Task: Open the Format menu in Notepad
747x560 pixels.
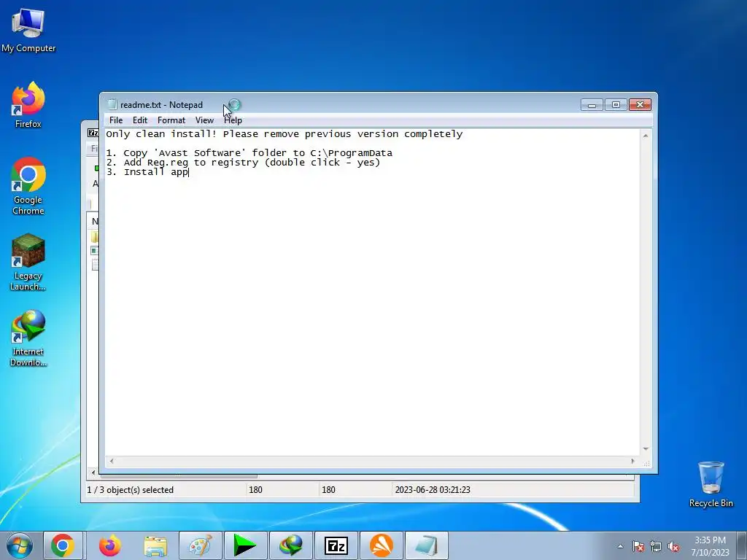Action: point(171,120)
